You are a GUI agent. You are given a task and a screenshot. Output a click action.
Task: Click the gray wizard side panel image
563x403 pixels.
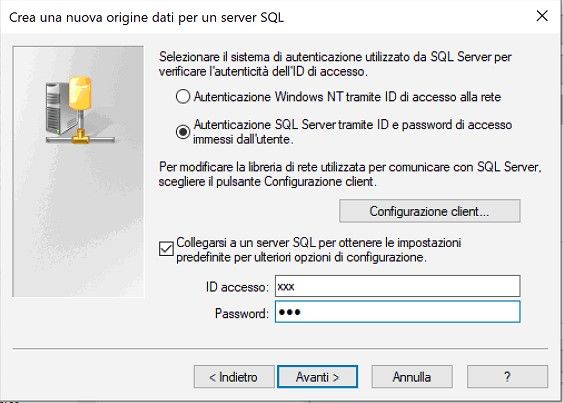[78, 172]
